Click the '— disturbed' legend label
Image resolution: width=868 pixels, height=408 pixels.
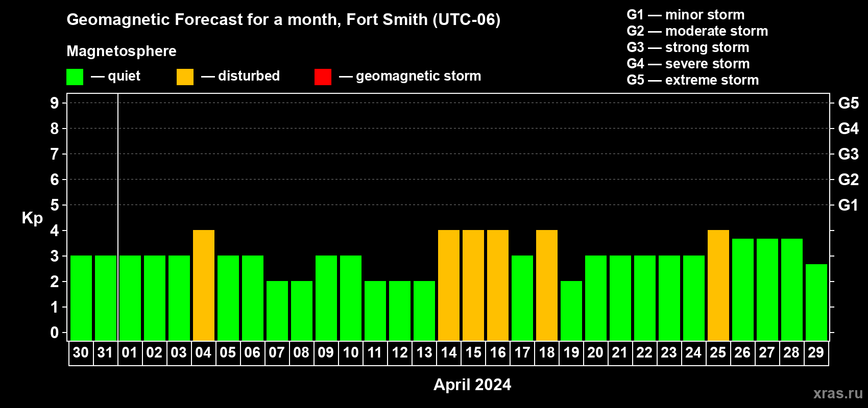coord(240,76)
